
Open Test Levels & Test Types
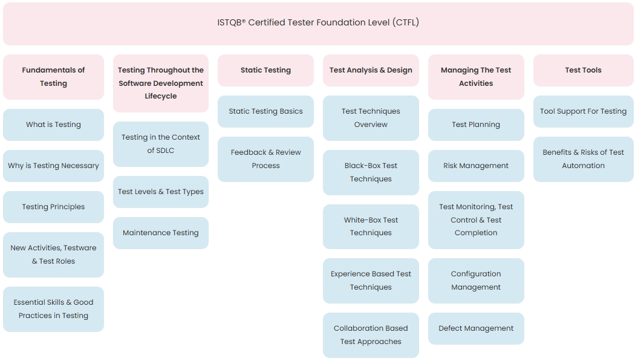pos(161,192)
